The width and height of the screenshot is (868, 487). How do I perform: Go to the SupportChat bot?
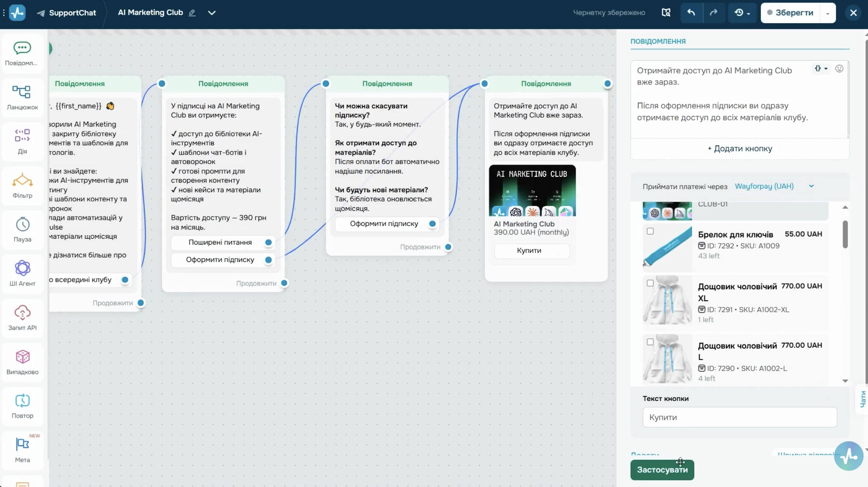coord(72,13)
